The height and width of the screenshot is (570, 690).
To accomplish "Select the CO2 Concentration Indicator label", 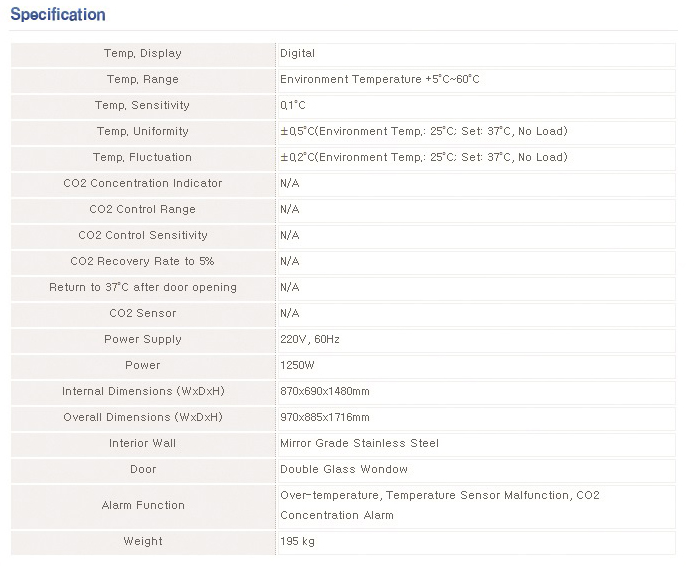I will (143, 184).
